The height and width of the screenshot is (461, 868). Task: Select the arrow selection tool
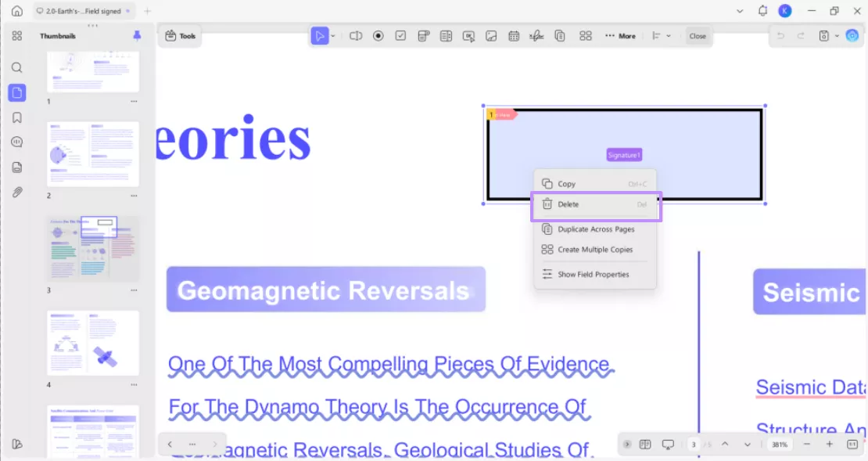pyautogui.click(x=319, y=36)
